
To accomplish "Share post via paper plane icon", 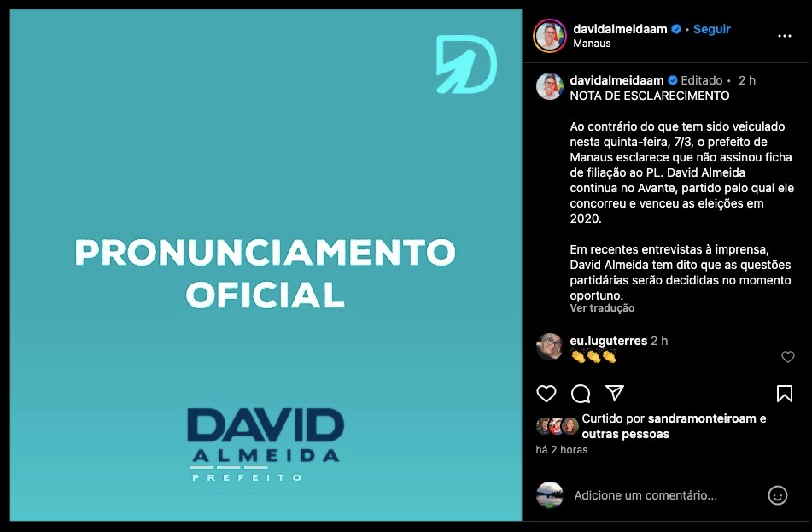I will 615,393.
